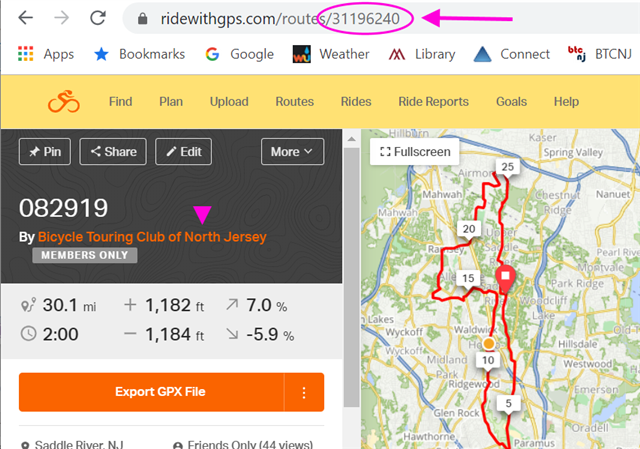
Task: Click the sidebar vertical scrollbar thumb
Action: click(x=351, y=277)
